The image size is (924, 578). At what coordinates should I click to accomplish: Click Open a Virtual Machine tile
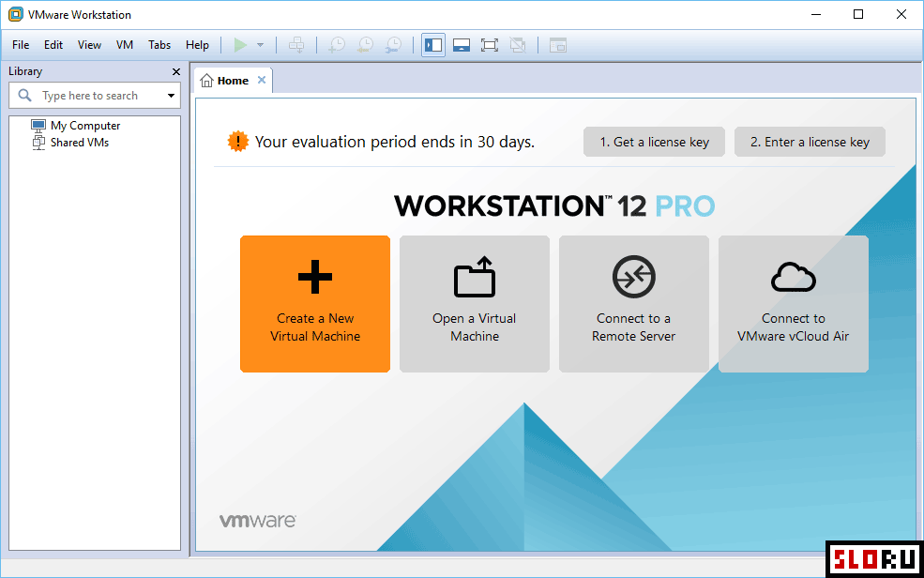475,304
